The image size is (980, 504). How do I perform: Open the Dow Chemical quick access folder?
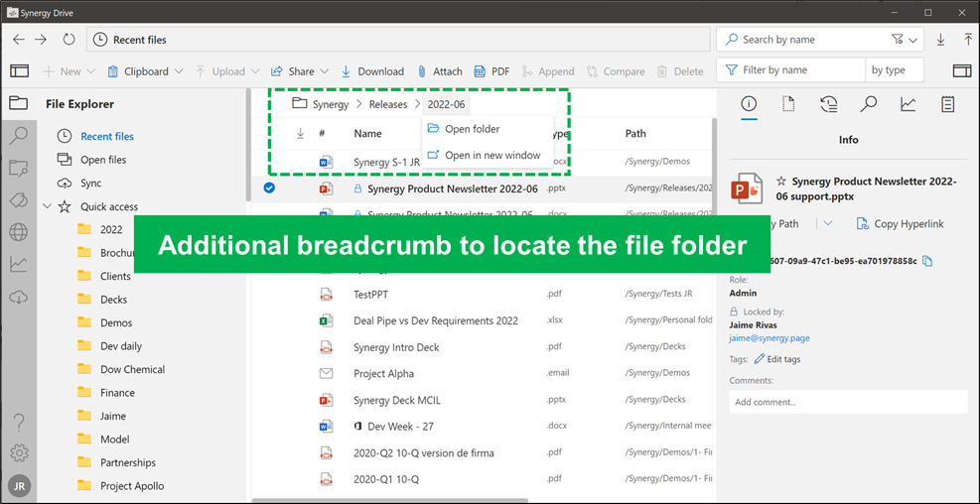click(x=132, y=369)
